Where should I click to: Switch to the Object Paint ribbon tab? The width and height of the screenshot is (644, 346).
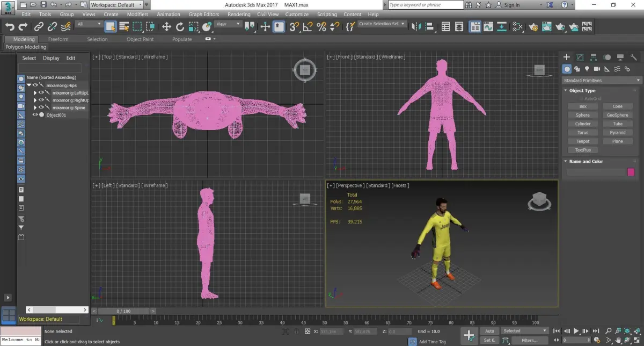pos(140,39)
